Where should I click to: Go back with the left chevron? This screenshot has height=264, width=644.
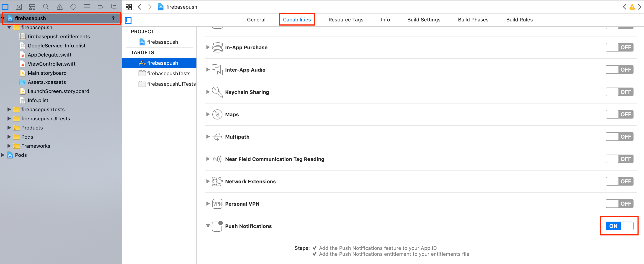pyautogui.click(x=140, y=7)
